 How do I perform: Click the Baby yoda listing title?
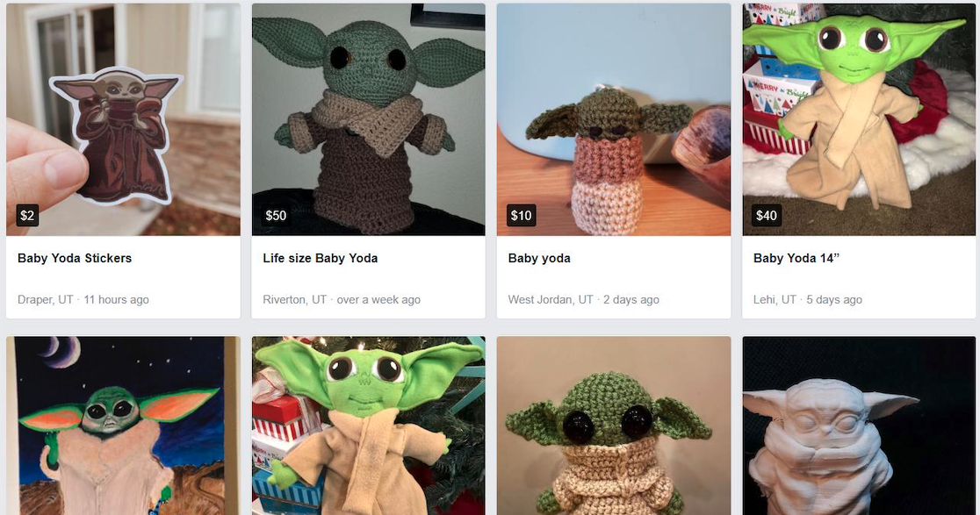(x=539, y=259)
